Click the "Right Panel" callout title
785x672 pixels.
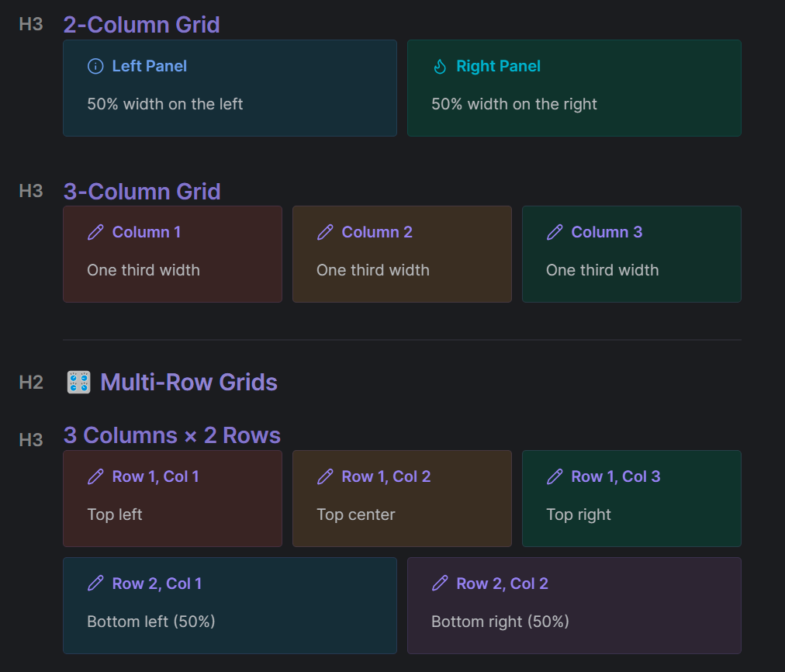coord(498,67)
